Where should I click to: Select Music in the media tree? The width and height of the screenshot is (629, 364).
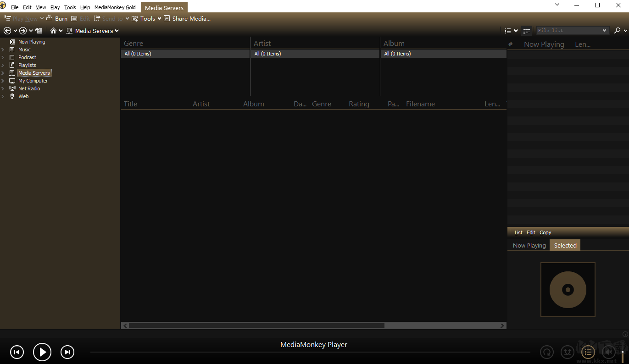[x=24, y=50]
